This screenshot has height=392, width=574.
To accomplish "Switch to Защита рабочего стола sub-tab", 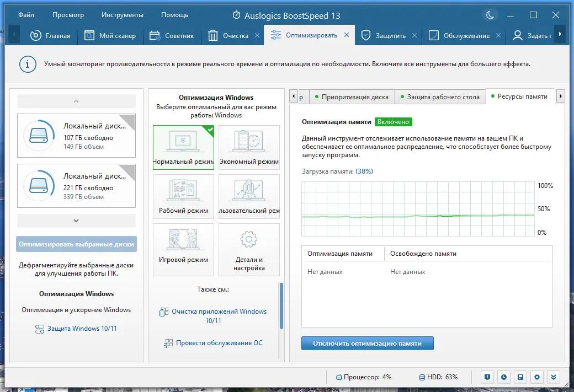I will pyautogui.click(x=440, y=97).
